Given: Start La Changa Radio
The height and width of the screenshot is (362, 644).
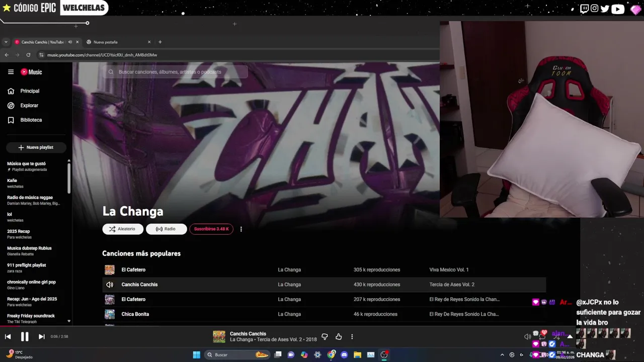Looking at the screenshot, I should click(166, 229).
